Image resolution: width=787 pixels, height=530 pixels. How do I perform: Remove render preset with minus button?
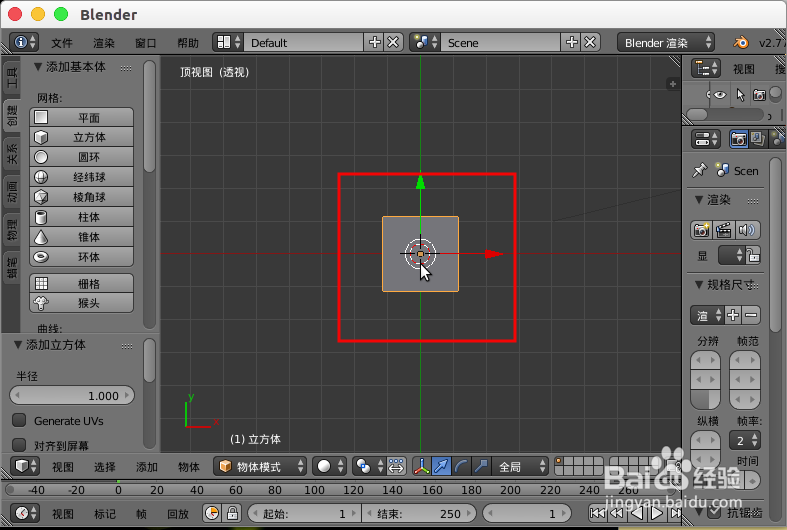coord(751,315)
